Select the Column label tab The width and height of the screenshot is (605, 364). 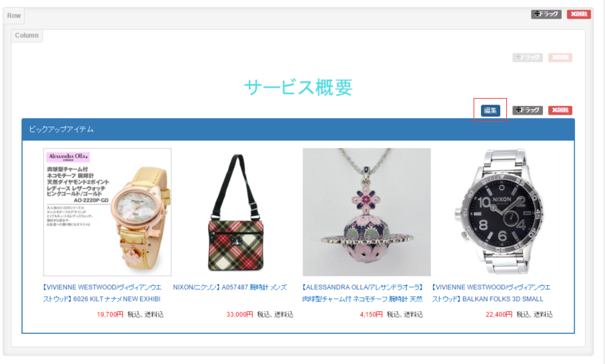[x=27, y=35]
